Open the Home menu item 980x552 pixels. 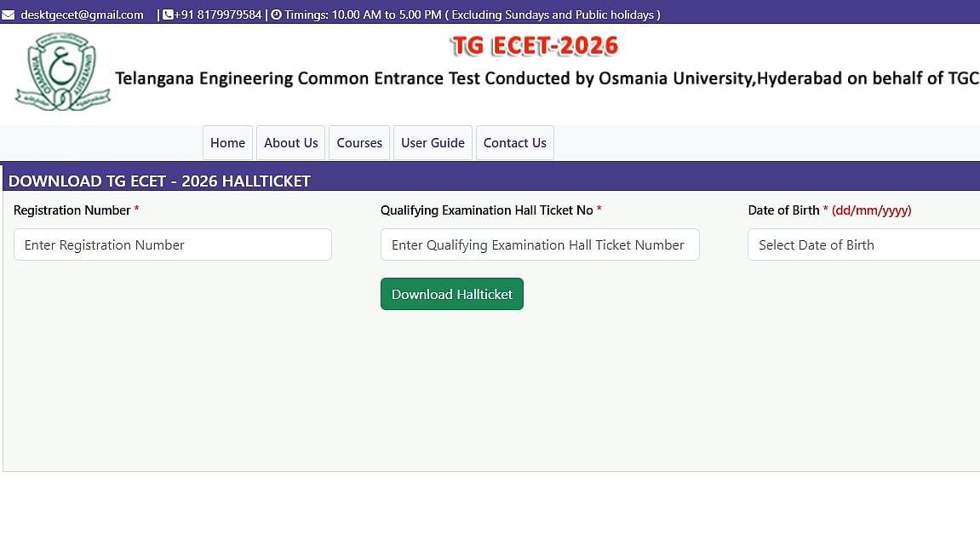tap(227, 143)
